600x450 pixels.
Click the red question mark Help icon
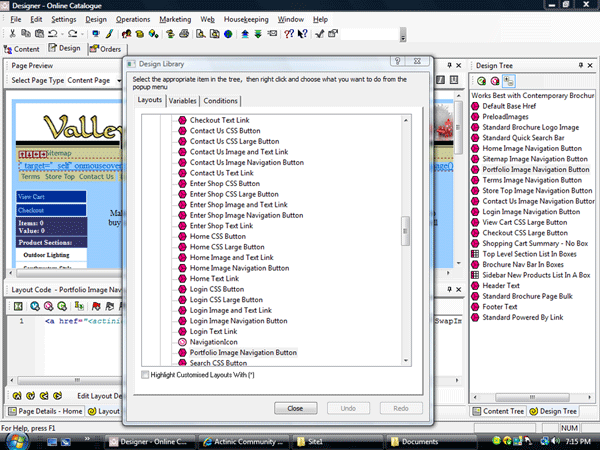[289, 33]
